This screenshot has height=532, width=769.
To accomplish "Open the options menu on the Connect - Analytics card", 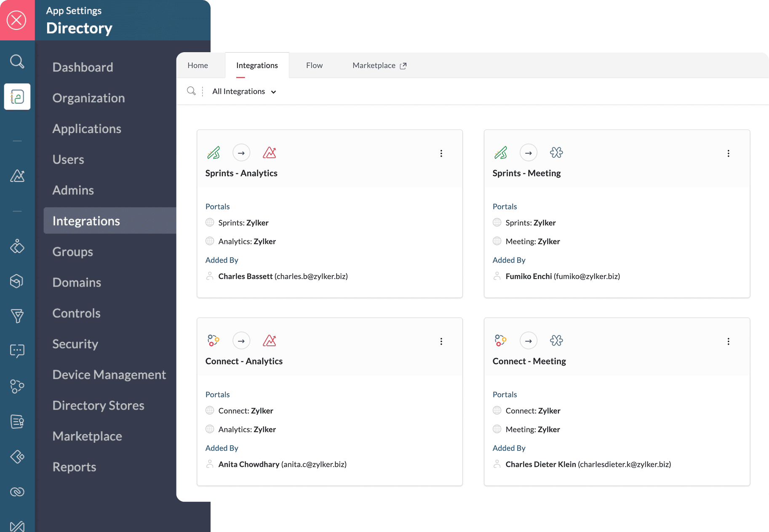I will pos(441,341).
